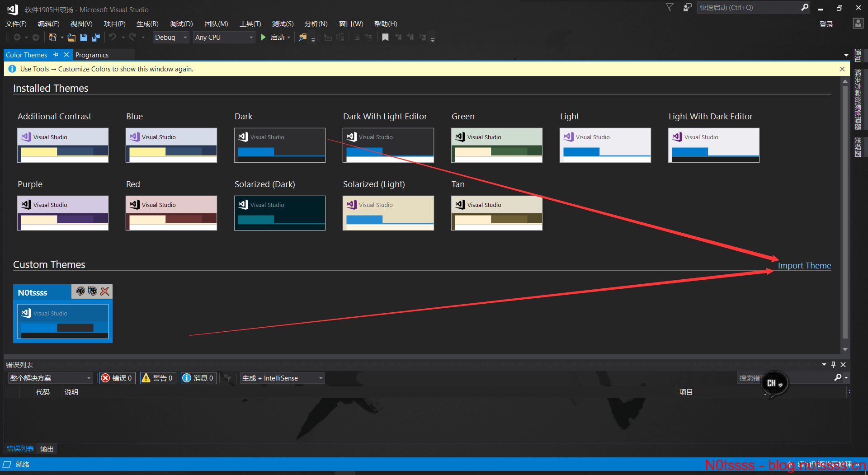Choose the Red theme thumbnail

click(171, 213)
